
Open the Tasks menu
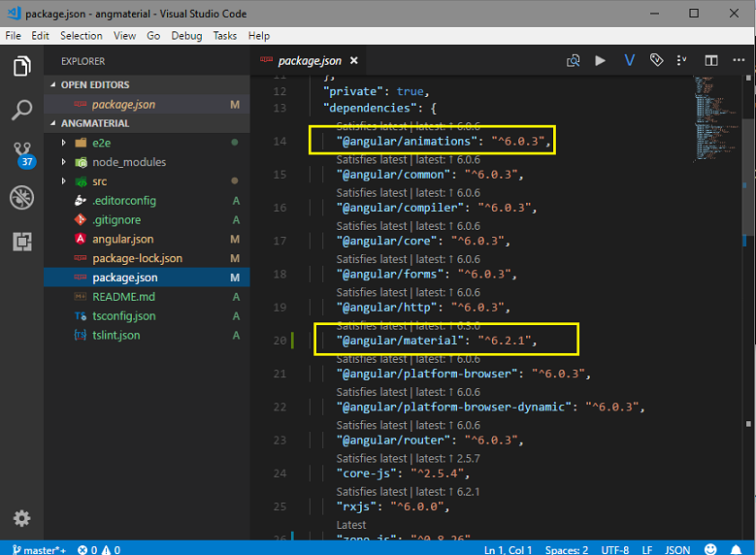(225, 36)
